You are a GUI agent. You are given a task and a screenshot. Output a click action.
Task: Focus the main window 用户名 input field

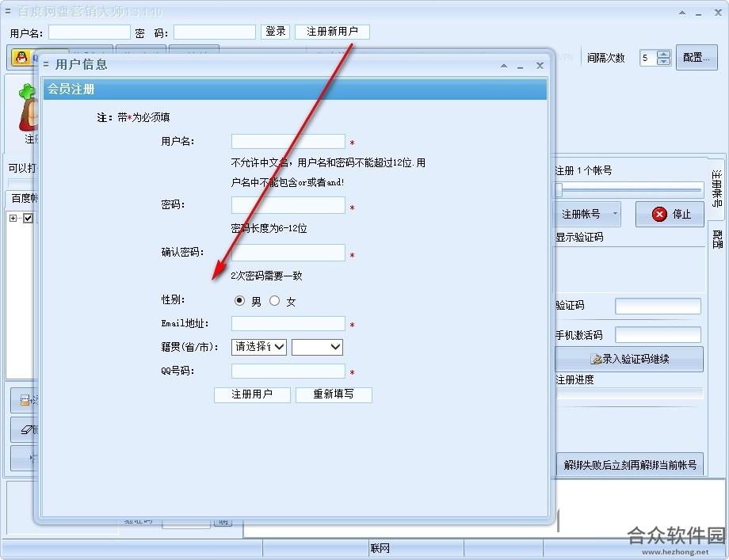pyautogui.click(x=90, y=32)
